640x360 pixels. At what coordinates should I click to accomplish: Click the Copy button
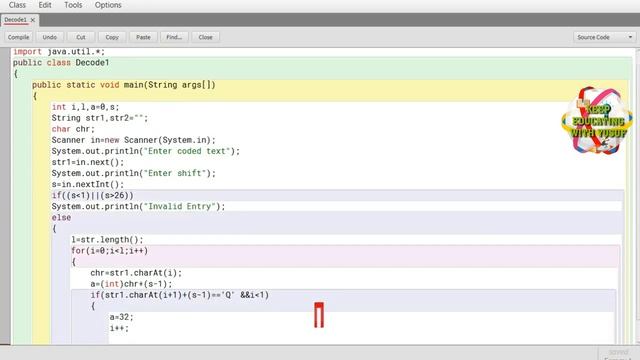point(112,37)
